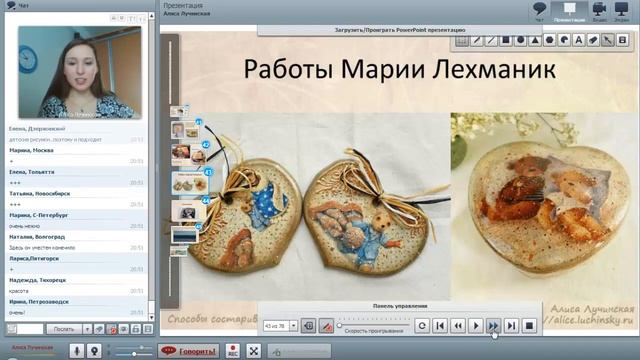Screen dimensions: 640x360
Task: Click the chat message from Татьяна, Новосибирск
Action: [x=76, y=199]
